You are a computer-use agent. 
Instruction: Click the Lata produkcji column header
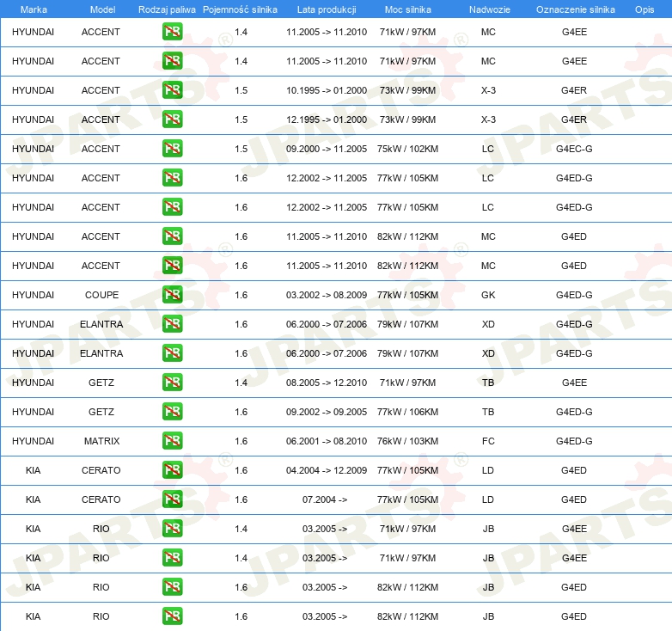click(x=327, y=9)
